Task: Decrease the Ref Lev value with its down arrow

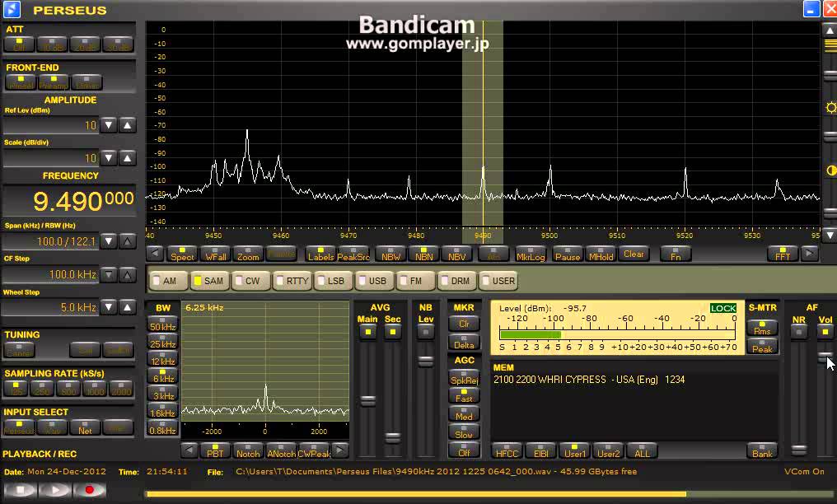Action: pos(109,125)
